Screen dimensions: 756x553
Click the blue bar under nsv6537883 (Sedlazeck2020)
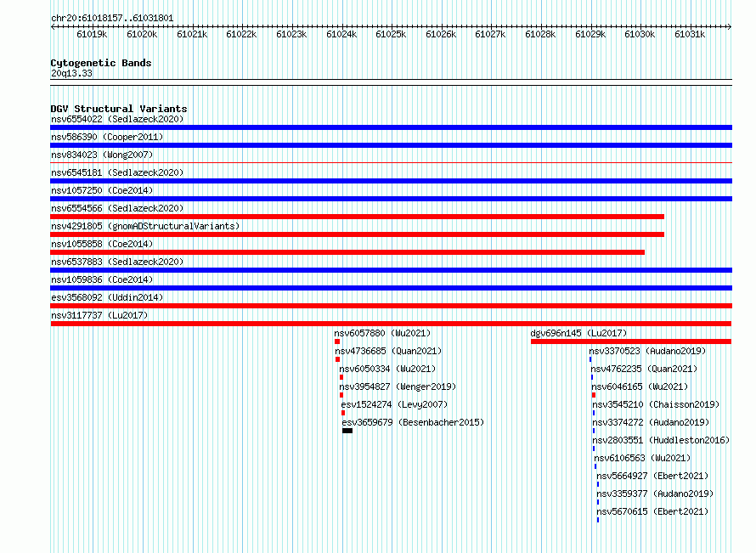coord(391,270)
